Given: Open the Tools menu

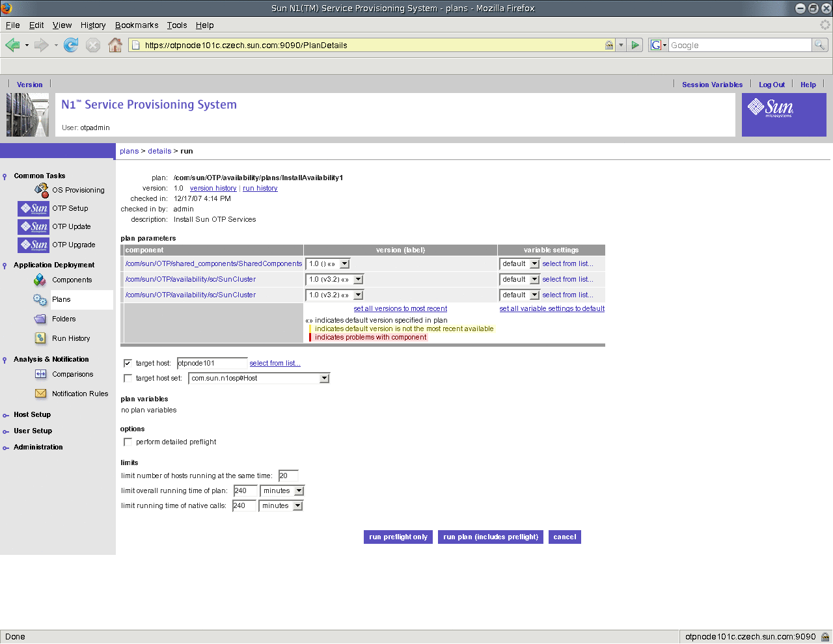Looking at the screenshot, I should click(x=177, y=25).
